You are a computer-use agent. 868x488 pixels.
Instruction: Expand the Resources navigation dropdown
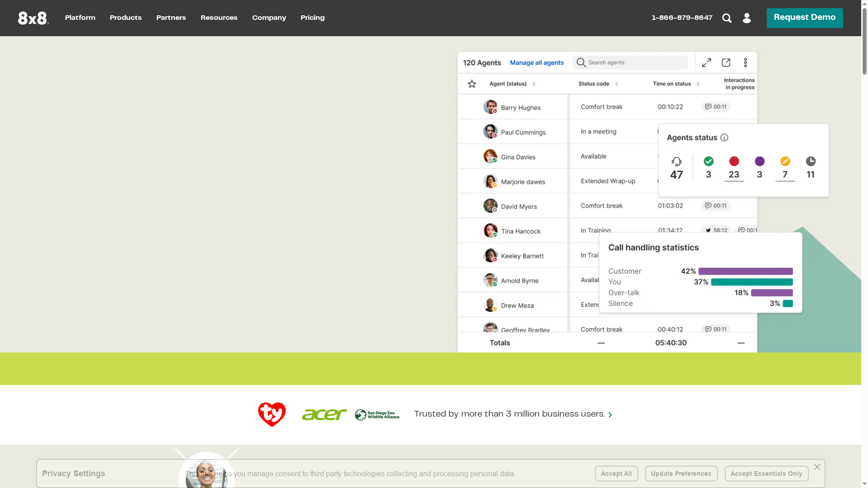(219, 18)
